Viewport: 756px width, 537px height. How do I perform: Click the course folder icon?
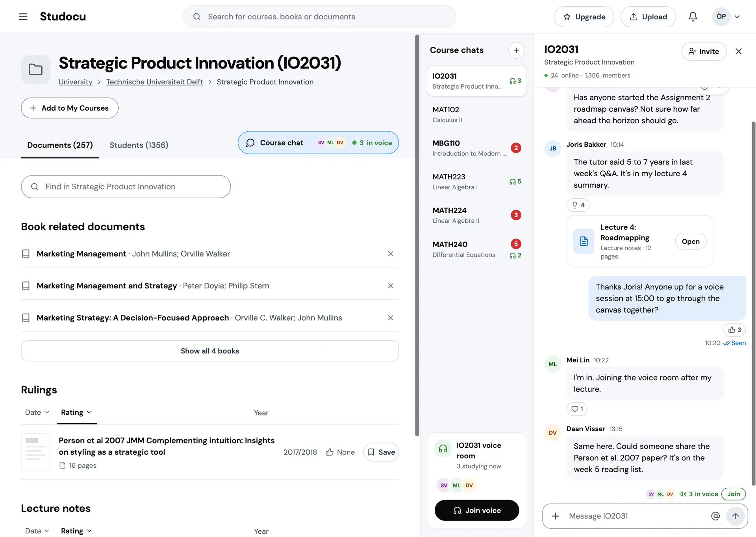point(35,70)
